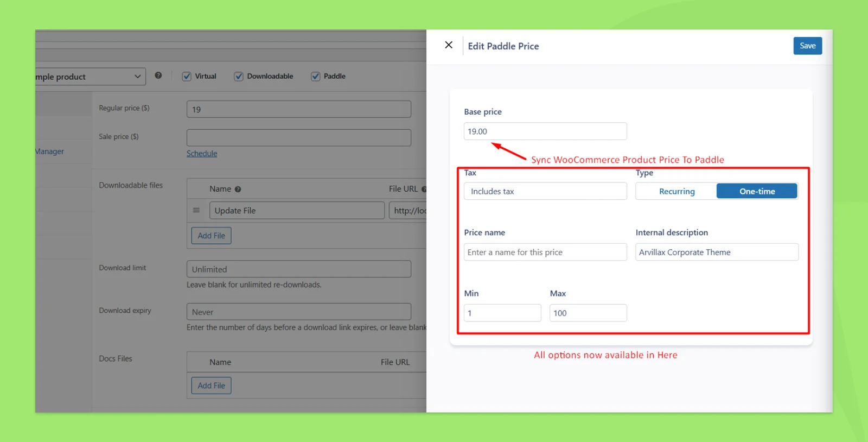The width and height of the screenshot is (868, 442).
Task: Click the drag handle beside Update File
Action: click(x=196, y=210)
